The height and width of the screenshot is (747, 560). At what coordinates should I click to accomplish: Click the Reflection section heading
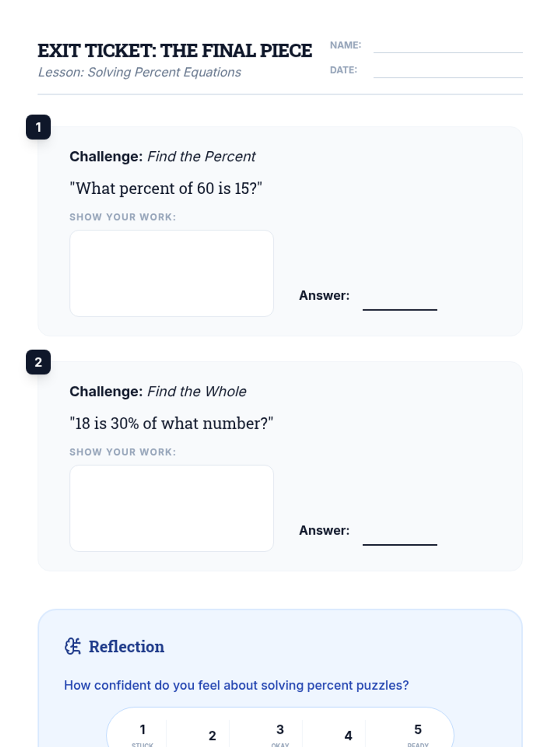click(126, 647)
